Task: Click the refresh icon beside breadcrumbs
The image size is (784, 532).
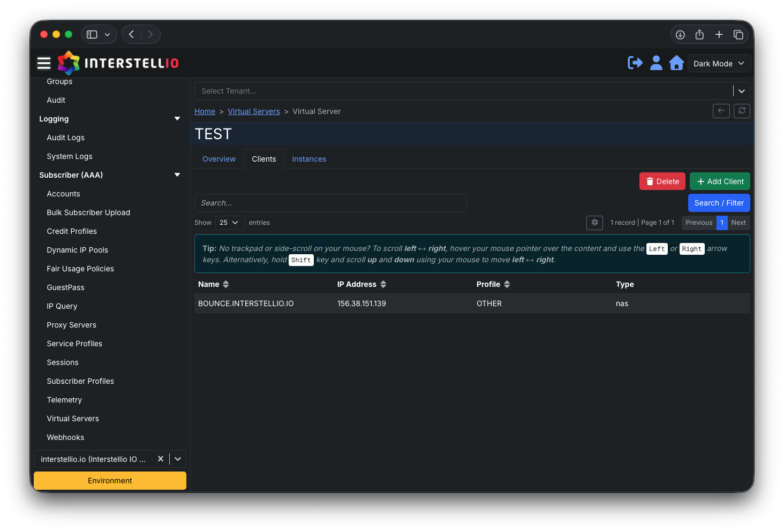Action: click(x=742, y=111)
